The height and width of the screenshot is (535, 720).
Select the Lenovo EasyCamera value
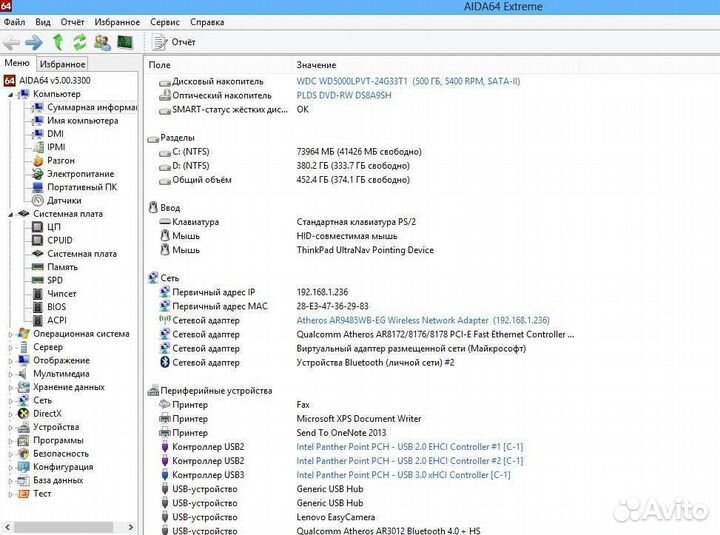(x=336, y=517)
